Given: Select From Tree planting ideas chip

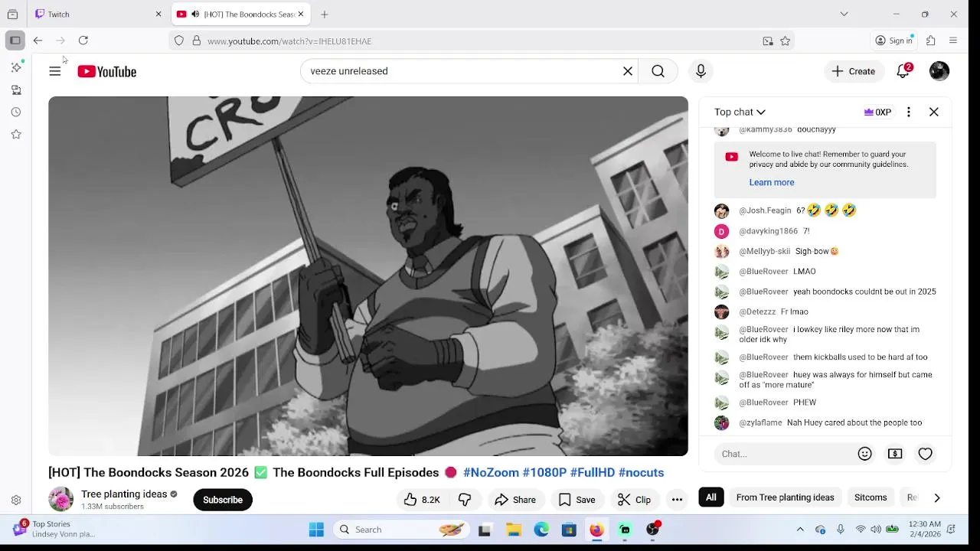Looking at the screenshot, I should (785, 497).
